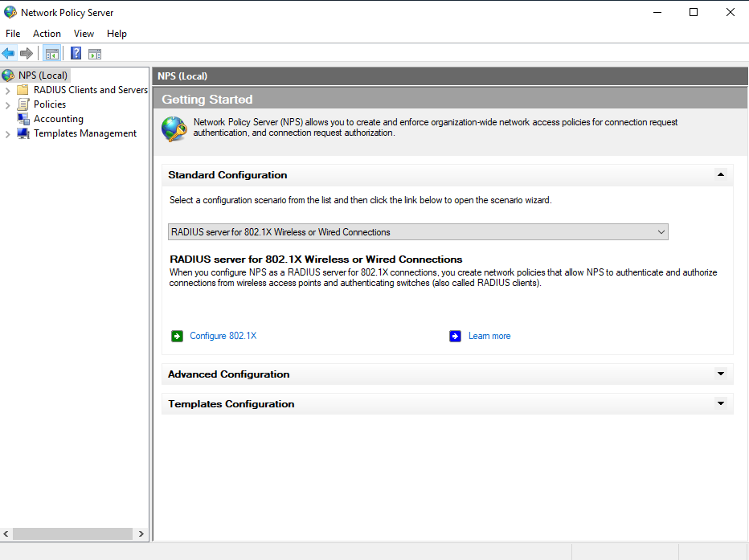Open the configuration scenario dropdown

418,232
